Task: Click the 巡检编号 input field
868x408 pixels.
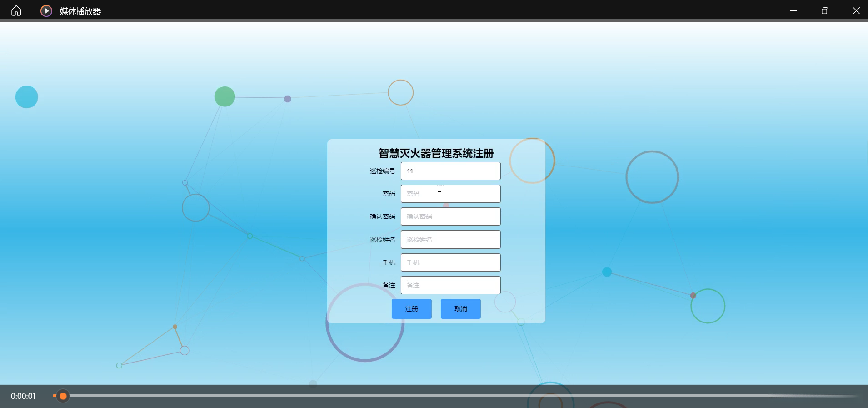Action: point(450,171)
